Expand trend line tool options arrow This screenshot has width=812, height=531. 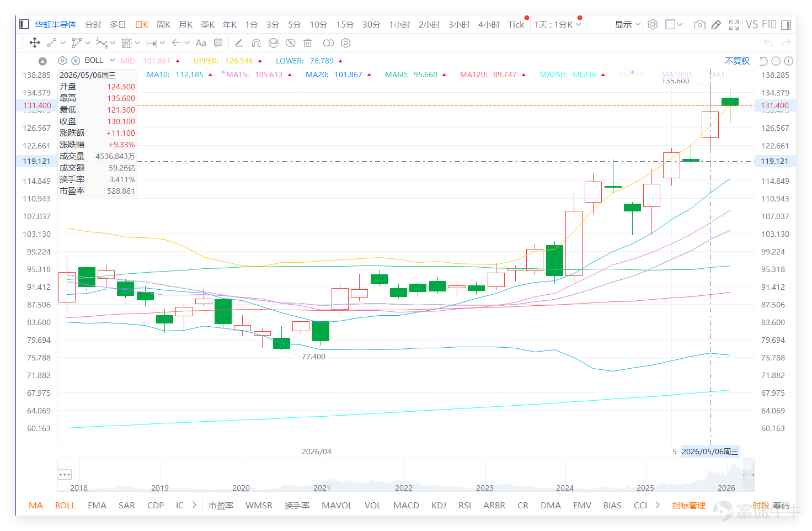point(63,43)
